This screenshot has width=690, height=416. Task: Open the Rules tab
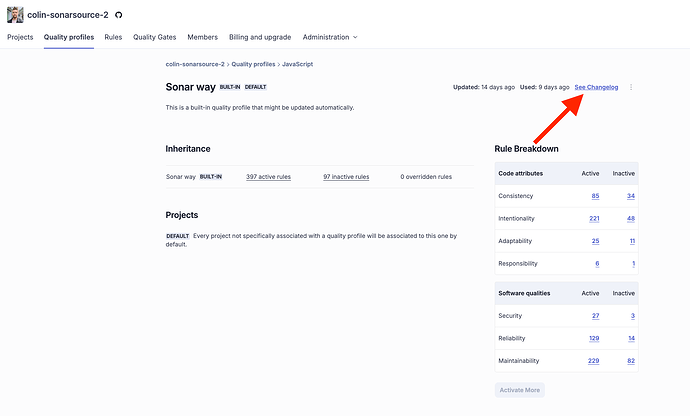tap(113, 37)
